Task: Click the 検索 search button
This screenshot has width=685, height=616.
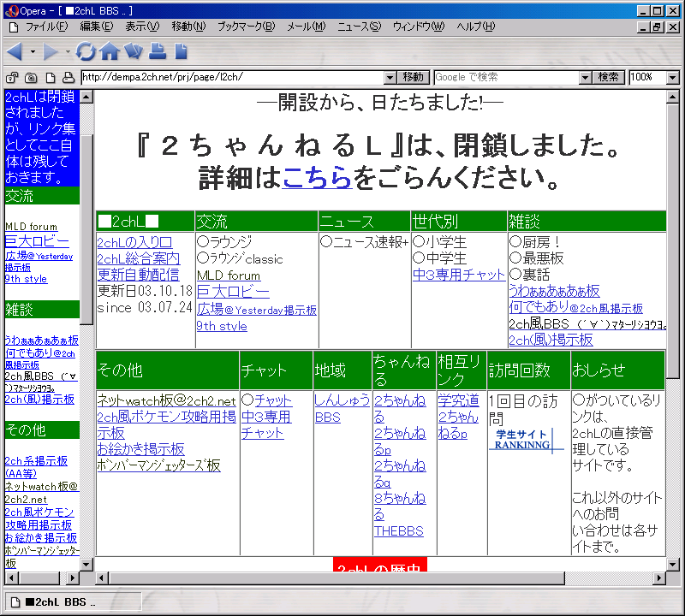Action: pyautogui.click(x=609, y=78)
